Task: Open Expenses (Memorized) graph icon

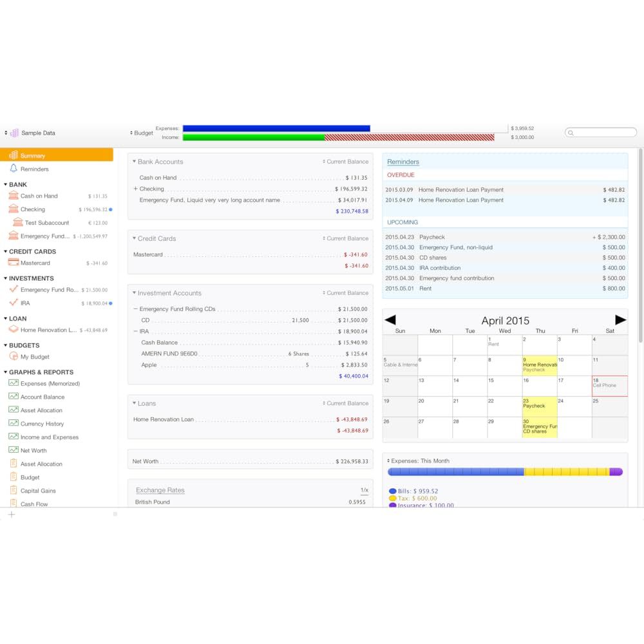Action: pos(14,383)
